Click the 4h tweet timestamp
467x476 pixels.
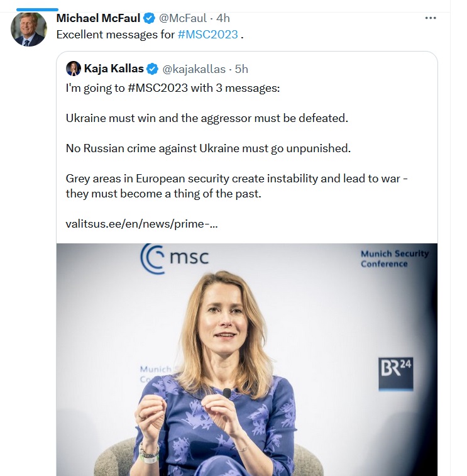[223, 18]
